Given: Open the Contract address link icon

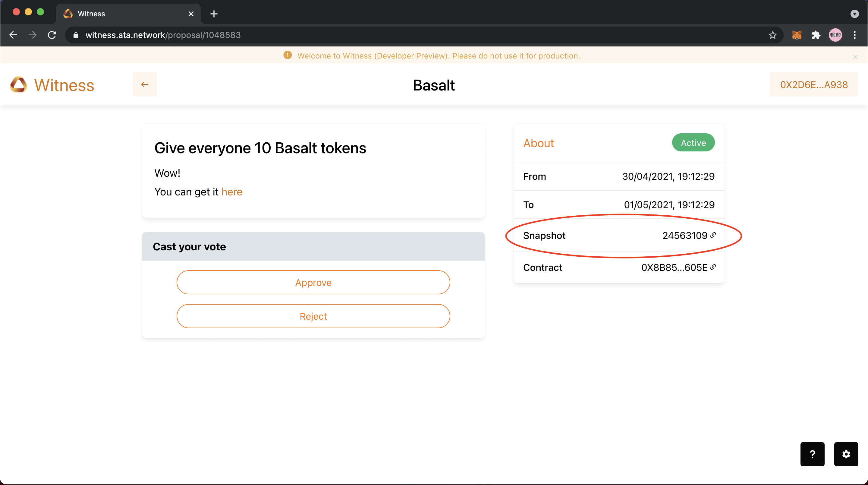Looking at the screenshot, I should pyautogui.click(x=713, y=267).
